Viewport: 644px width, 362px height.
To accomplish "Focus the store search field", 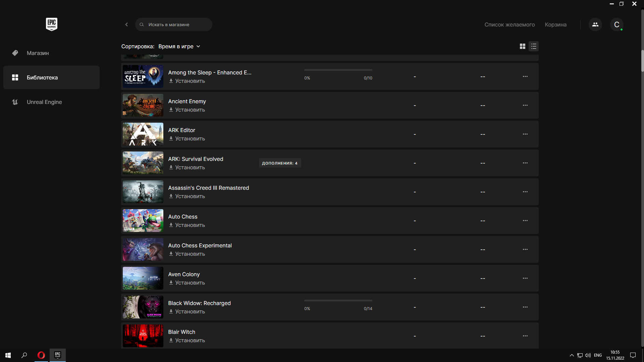I will coord(173,24).
